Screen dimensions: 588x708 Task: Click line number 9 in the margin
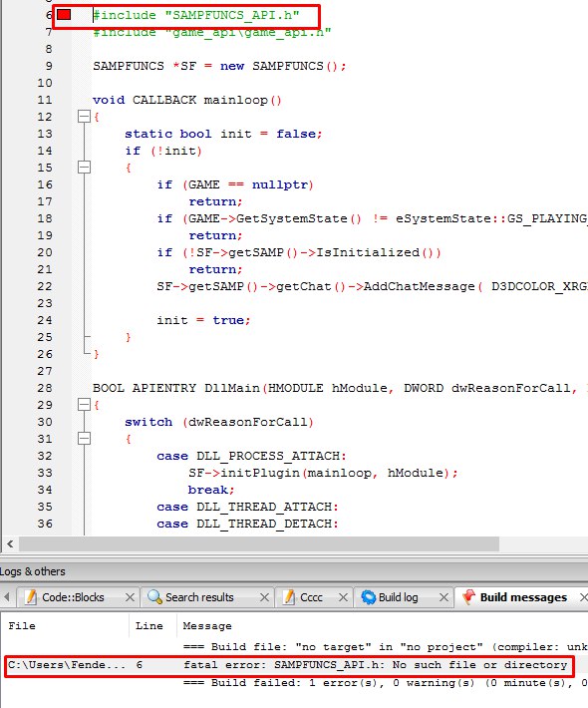click(x=49, y=66)
